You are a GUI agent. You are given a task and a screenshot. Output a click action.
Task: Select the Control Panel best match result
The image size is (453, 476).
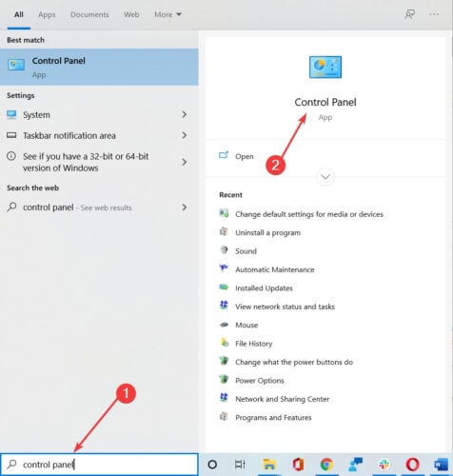click(x=99, y=67)
